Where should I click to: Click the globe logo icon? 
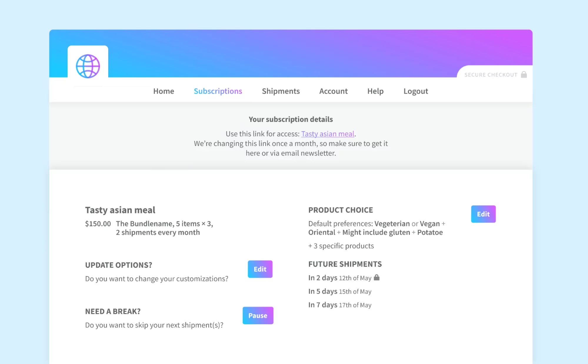point(88,66)
